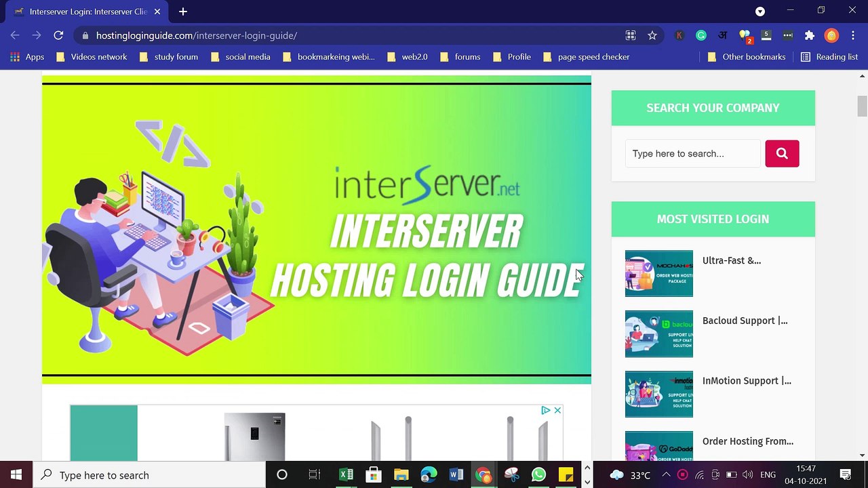This screenshot has width=868, height=488.
Task: Bookmark this page with the star
Action: pos(652,35)
